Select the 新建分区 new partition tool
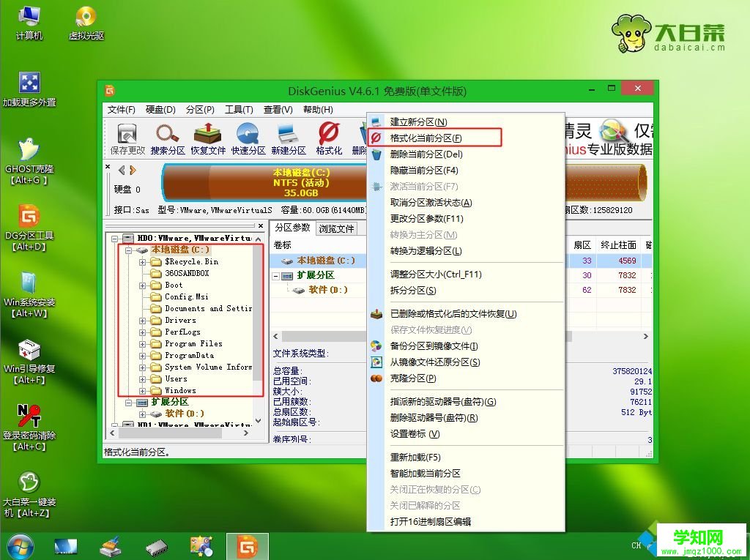 click(x=287, y=136)
